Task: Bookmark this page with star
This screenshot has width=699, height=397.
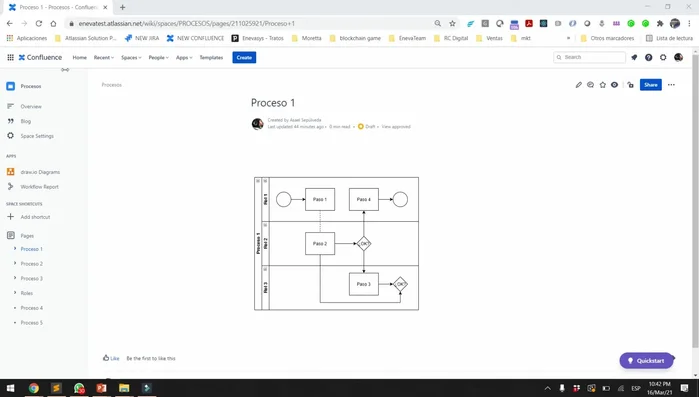Action: coord(452,23)
